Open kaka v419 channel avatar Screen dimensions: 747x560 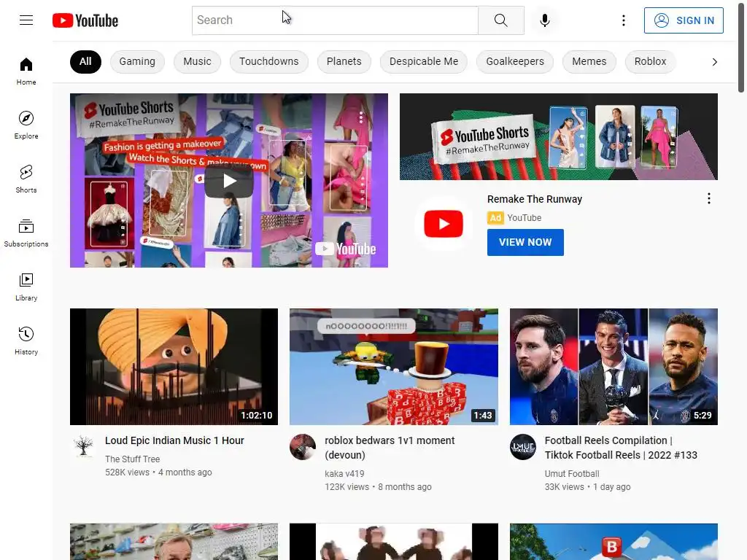303,447
